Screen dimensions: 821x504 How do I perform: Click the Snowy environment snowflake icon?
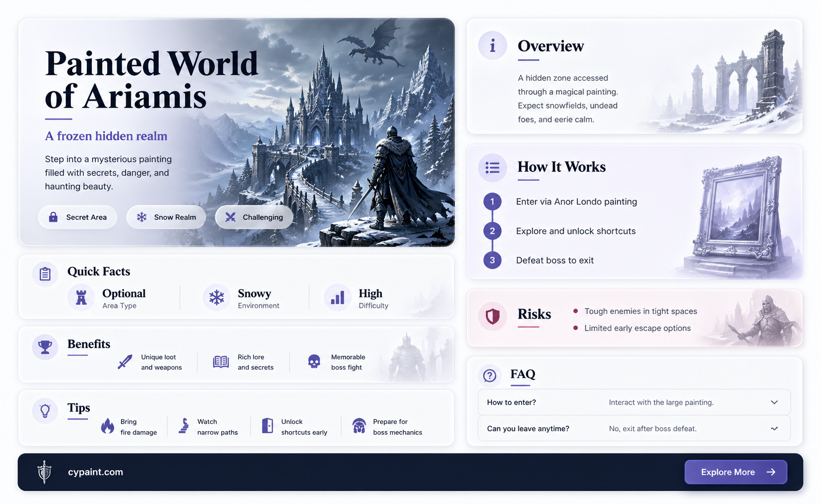tap(217, 297)
